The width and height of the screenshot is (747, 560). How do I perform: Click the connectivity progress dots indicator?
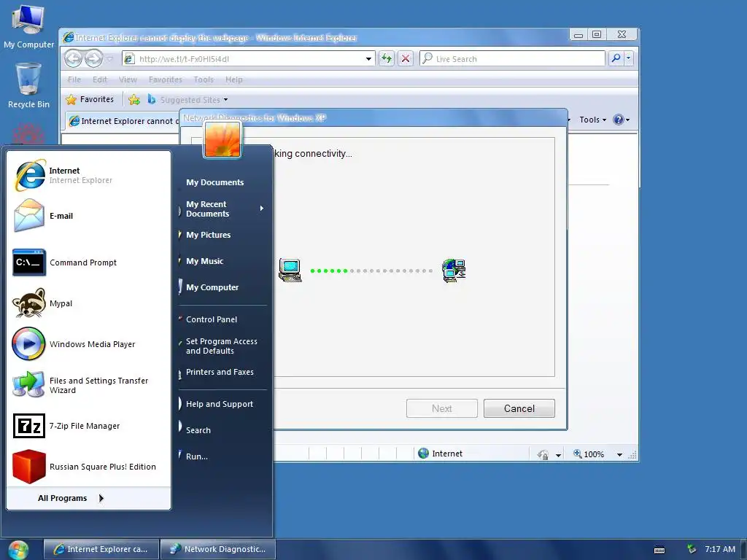click(371, 271)
